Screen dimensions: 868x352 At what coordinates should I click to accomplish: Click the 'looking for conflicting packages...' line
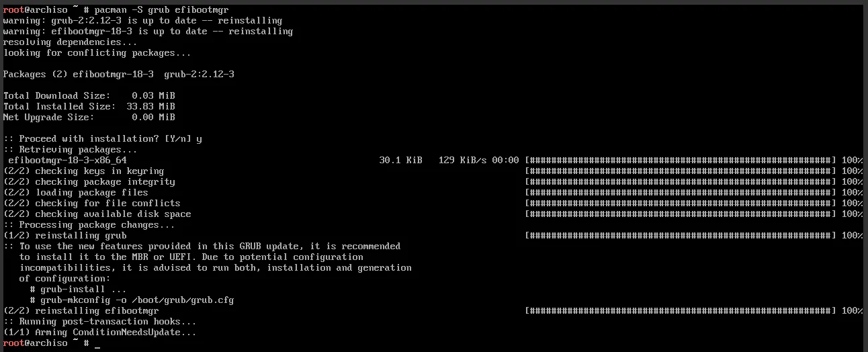pos(97,53)
